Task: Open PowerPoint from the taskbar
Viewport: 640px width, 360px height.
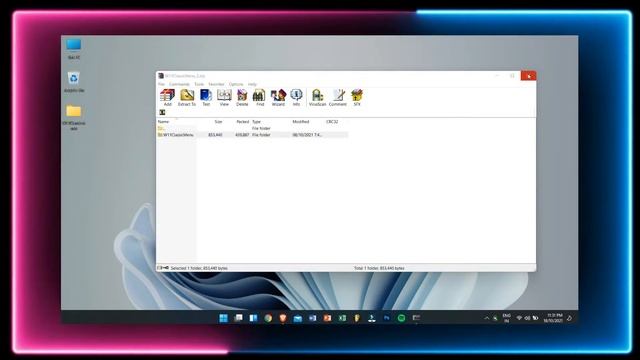Action: pos(327,318)
